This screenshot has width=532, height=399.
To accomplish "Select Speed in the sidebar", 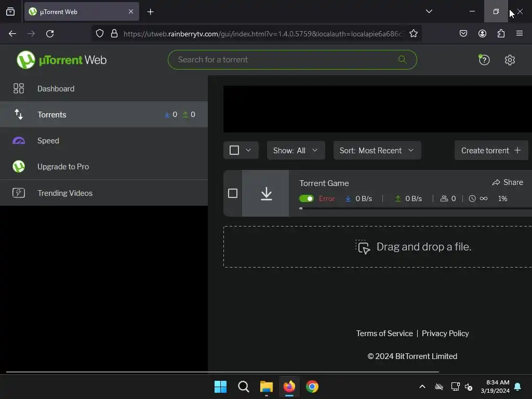I will pyautogui.click(x=104, y=140).
